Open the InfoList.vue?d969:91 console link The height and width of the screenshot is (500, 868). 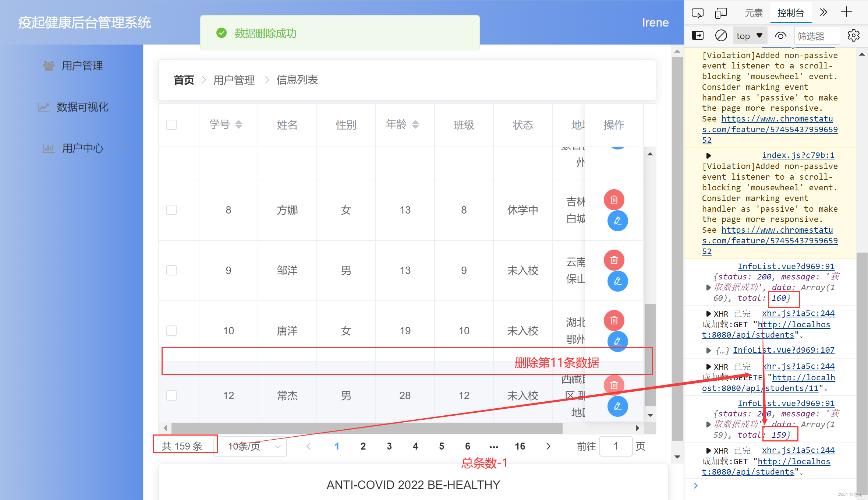tap(786, 266)
